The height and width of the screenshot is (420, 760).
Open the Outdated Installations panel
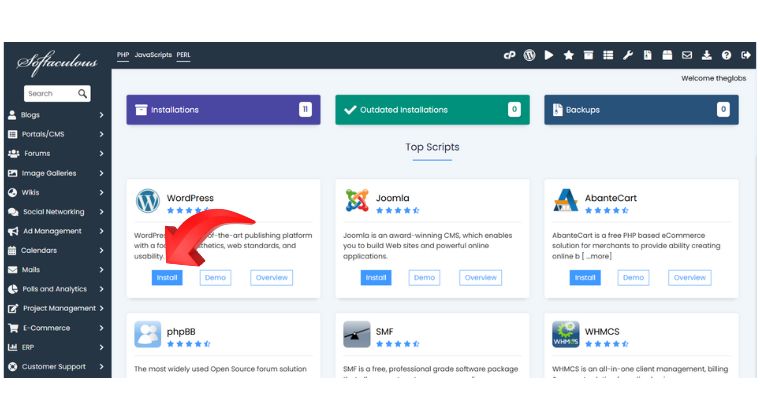pos(432,110)
